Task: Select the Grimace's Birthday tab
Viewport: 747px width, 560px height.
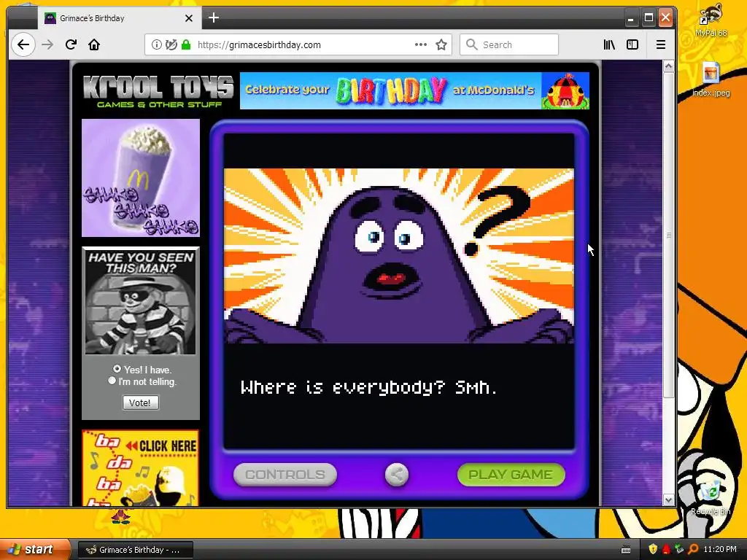Action: (119, 18)
